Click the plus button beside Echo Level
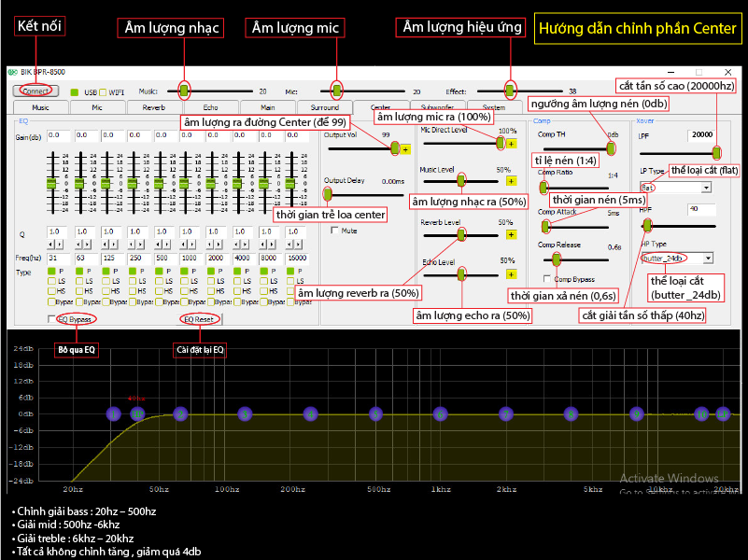 [511, 274]
